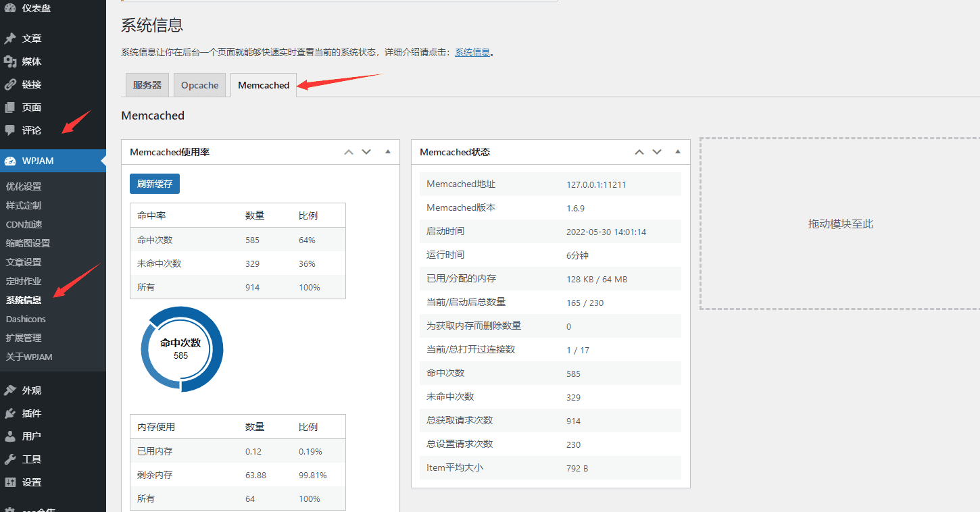Click the 设置 sliders icon

pyautogui.click(x=10, y=482)
